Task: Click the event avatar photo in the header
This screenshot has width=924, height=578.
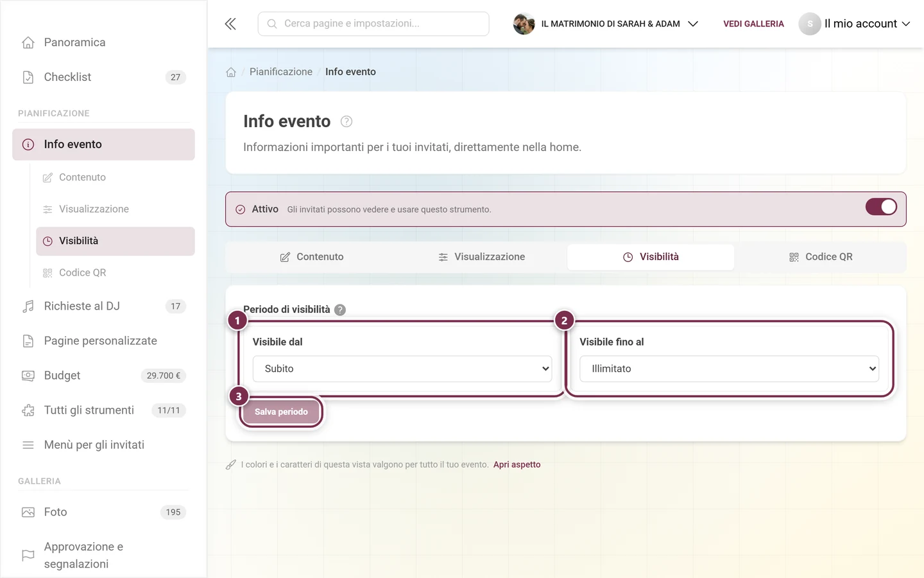Action: point(524,24)
